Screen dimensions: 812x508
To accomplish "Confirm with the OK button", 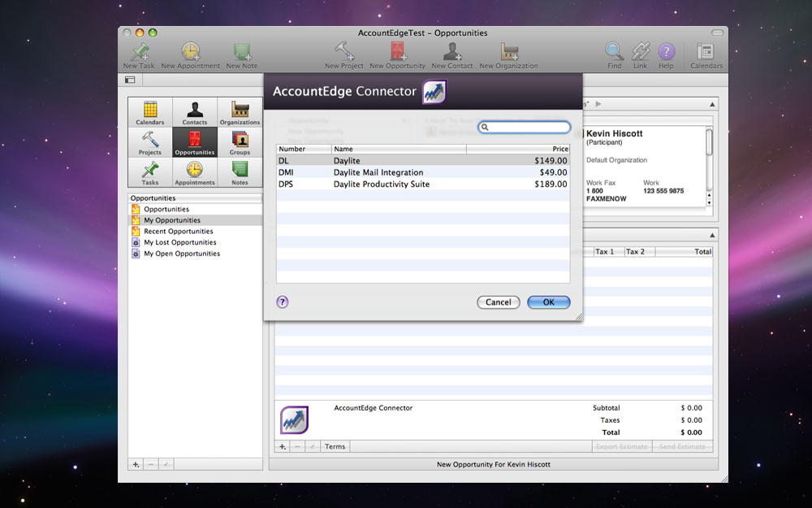I will (549, 302).
